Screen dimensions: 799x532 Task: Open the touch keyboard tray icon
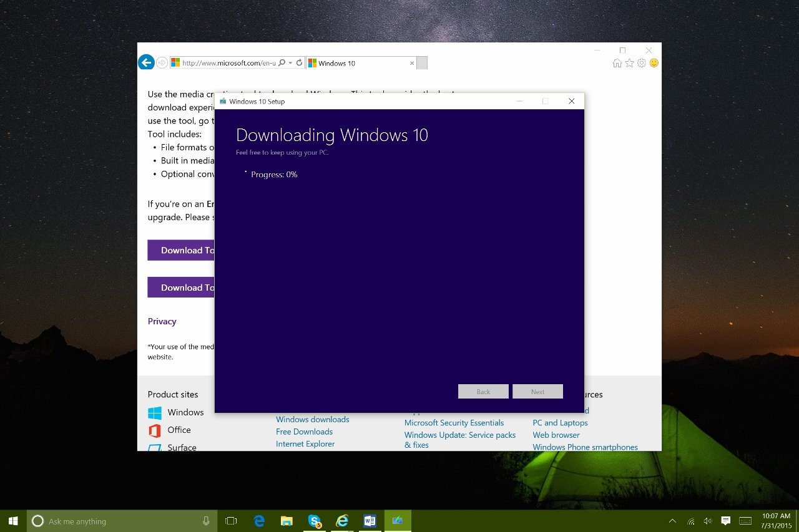coord(745,521)
